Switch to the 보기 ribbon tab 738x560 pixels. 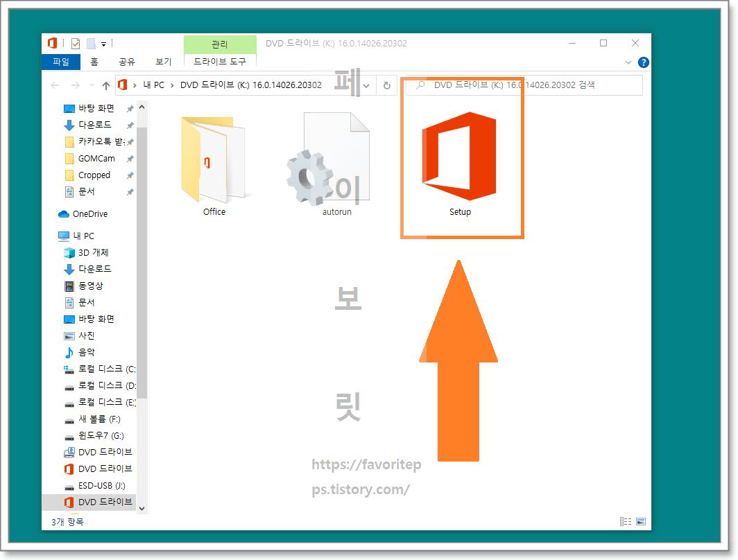click(x=163, y=62)
